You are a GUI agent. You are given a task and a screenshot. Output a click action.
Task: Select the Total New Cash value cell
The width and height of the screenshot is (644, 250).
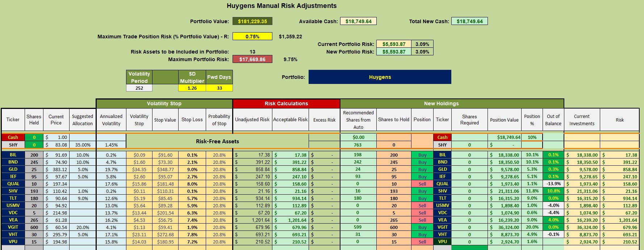pos(469,21)
